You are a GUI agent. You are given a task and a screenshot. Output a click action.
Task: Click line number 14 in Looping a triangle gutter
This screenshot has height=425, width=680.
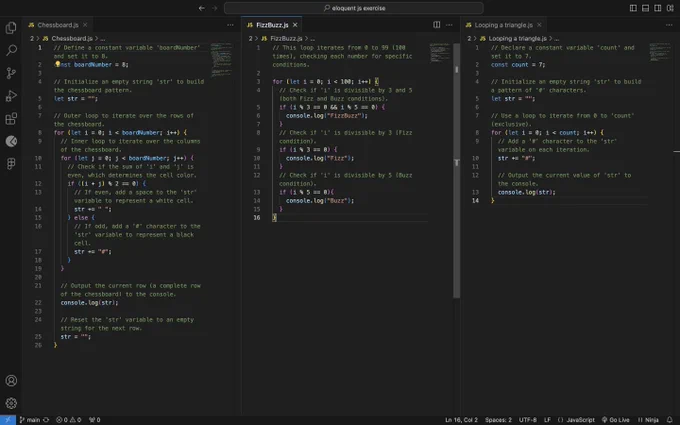(x=475, y=200)
